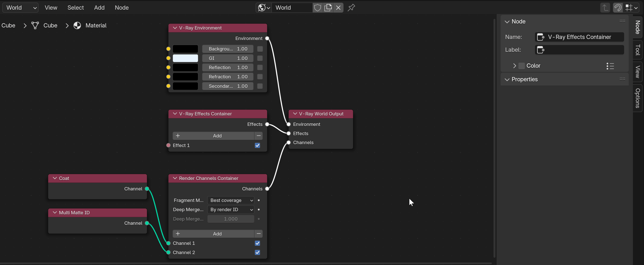Click Environment output socket of V-Ray Environment
The image size is (644, 265).
click(x=267, y=38)
